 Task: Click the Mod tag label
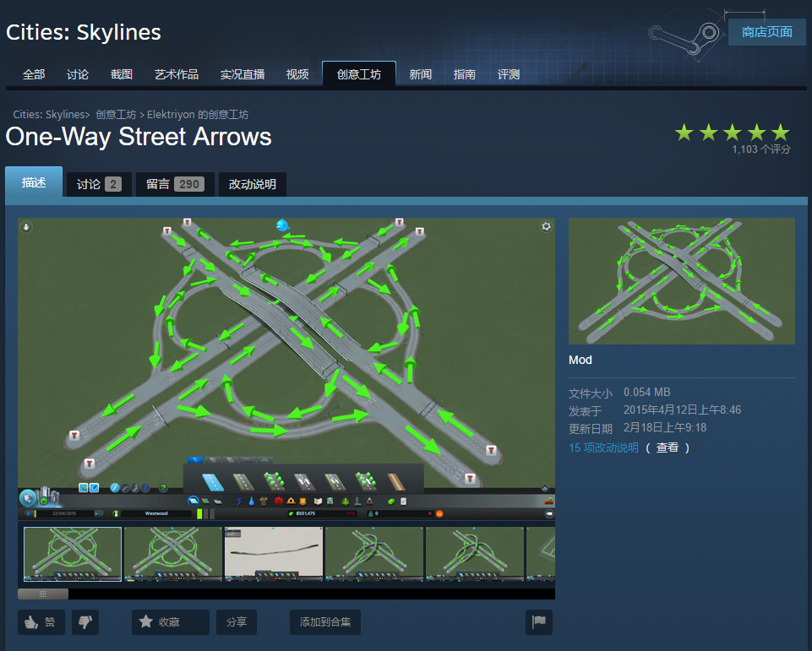pyautogui.click(x=580, y=361)
